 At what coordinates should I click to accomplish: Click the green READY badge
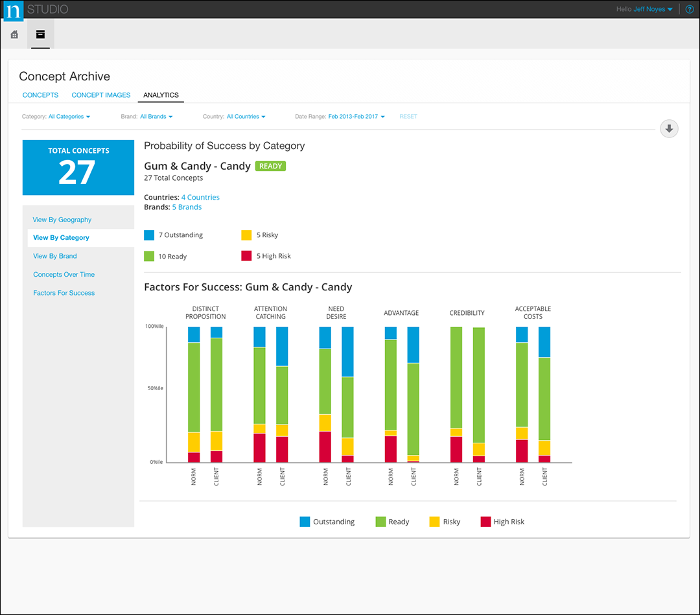[x=270, y=166]
